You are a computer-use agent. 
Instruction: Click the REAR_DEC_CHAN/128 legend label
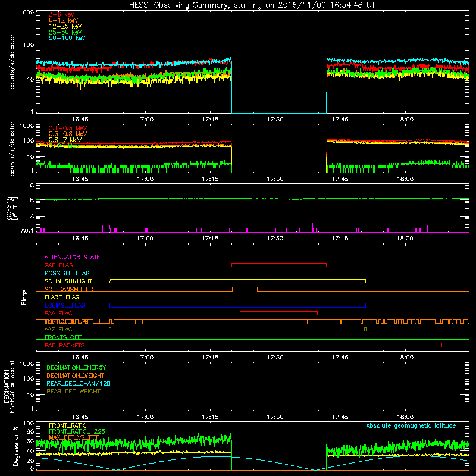pyautogui.click(x=79, y=383)
